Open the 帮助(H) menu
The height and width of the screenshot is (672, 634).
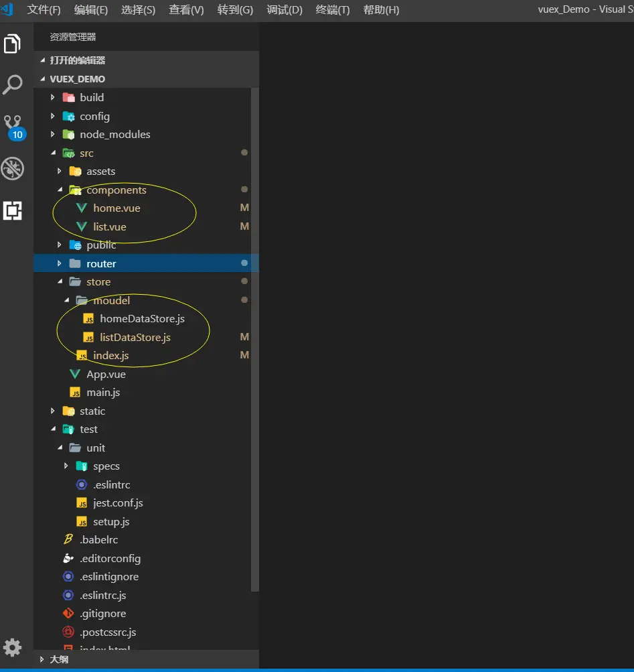pyautogui.click(x=381, y=10)
